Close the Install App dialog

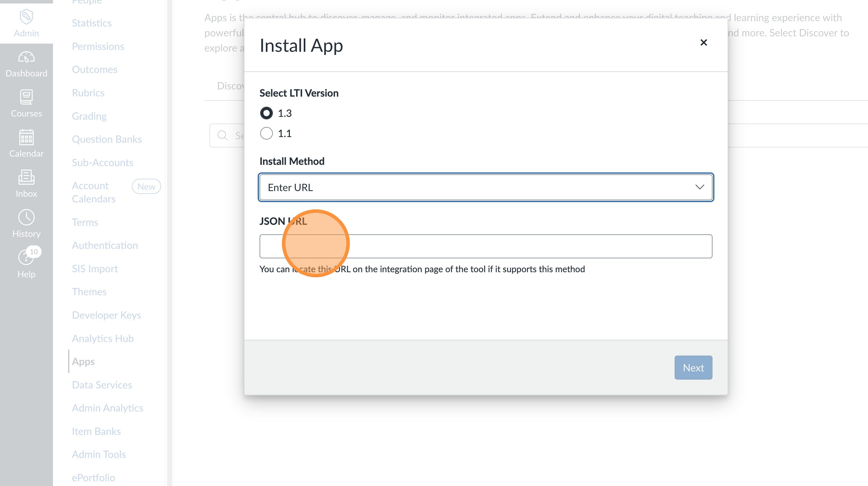pyautogui.click(x=703, y=43)
